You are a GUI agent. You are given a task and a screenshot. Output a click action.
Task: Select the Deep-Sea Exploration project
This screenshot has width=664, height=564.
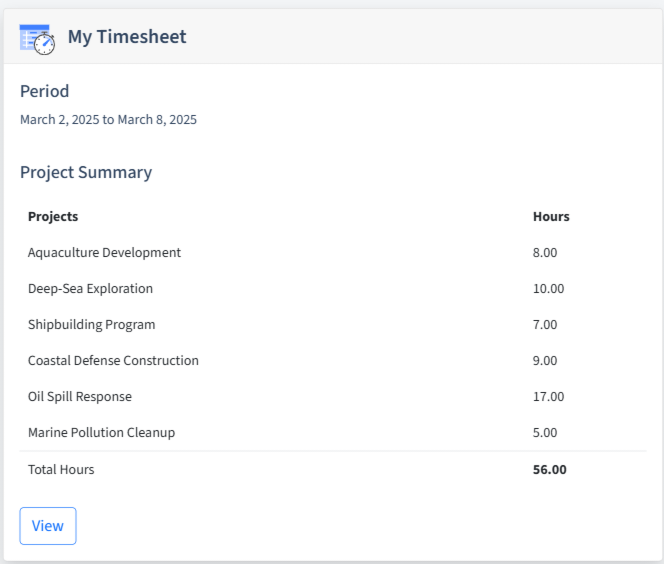tap(90, 288)
